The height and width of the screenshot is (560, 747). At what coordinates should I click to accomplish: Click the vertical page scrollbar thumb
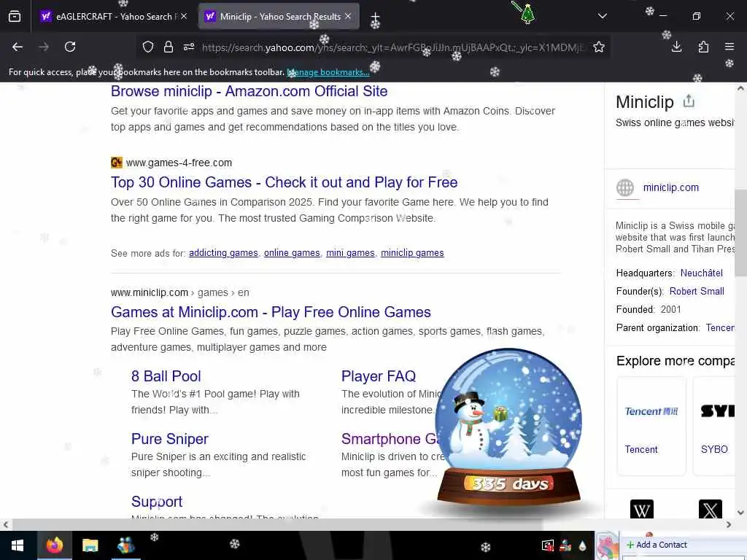point(740,233)
